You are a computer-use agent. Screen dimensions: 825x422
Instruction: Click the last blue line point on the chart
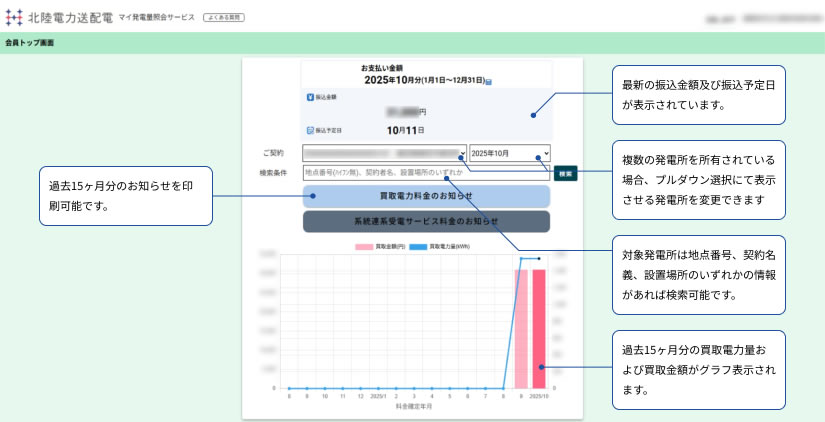[x=539, y=259]
